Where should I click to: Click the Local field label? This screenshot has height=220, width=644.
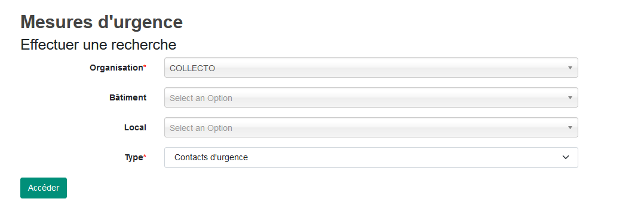[x=135, y=127]
